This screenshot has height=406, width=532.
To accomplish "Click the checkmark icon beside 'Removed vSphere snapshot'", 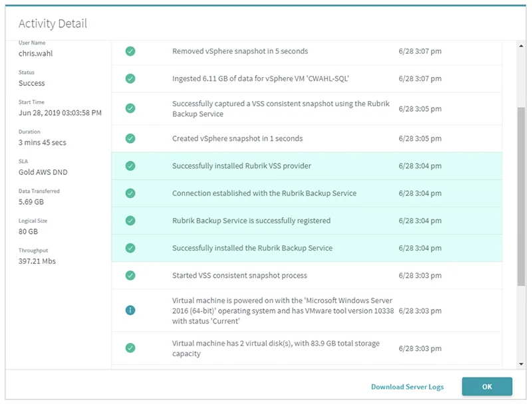I will [130, 51].
